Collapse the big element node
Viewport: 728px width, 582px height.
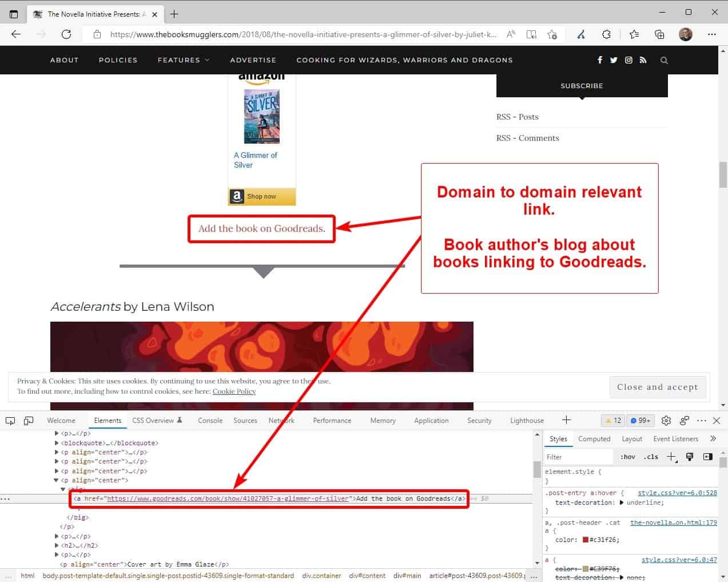click(63, 489)
